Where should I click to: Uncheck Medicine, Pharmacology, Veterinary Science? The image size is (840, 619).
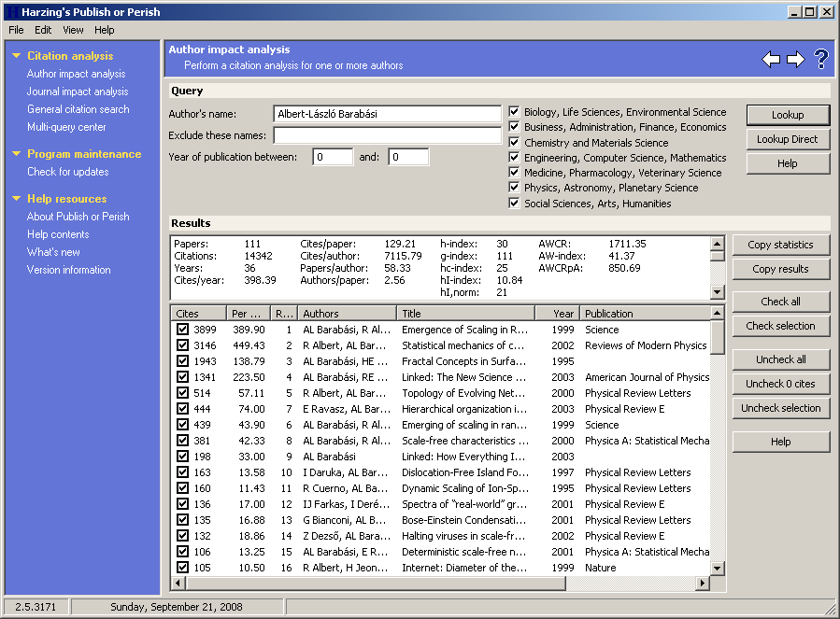coord(514,173)
